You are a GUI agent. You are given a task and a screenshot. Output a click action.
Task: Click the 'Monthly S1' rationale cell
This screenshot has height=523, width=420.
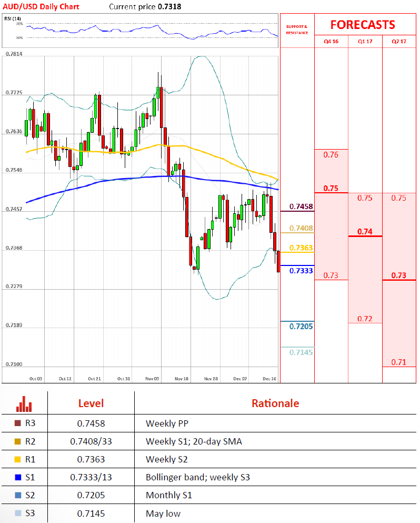[169, 496]
